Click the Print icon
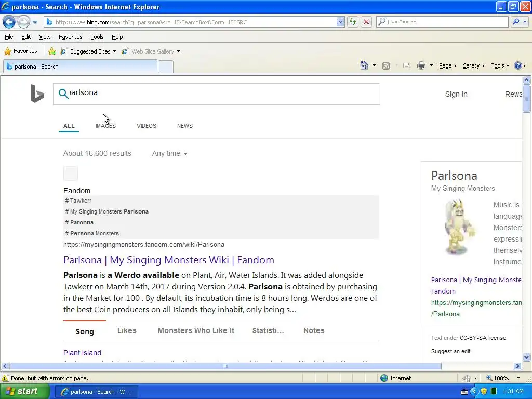Viewport: 532px width, 399px height. coord(421,65)
